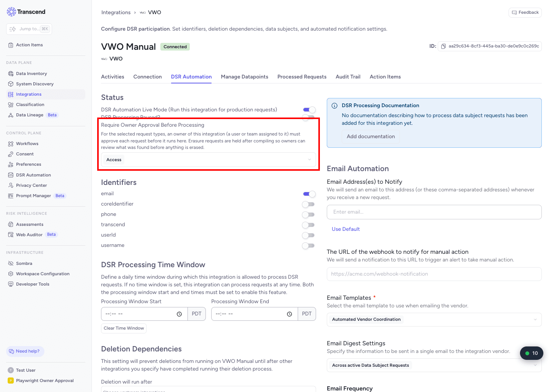Viewport: 551px width, 392px height.
Task: Open the Consent sidebar icon
Action: (x=11, y=154)
